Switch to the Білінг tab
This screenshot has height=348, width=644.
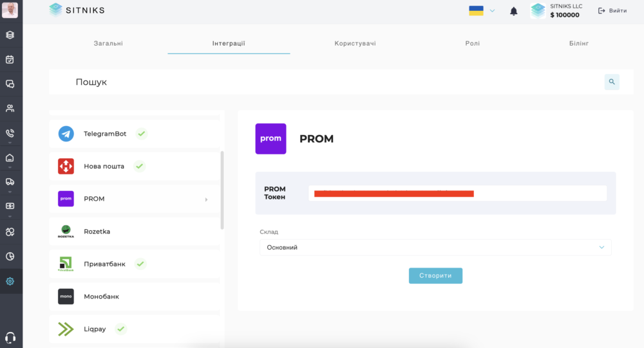click(x=579, y=43)
